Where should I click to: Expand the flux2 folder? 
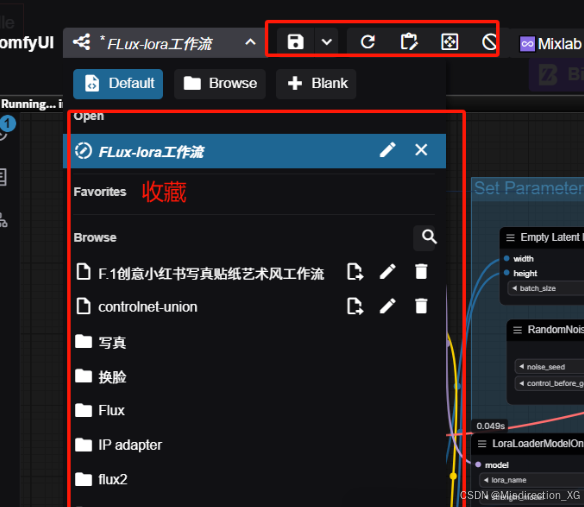pos(101,479)
